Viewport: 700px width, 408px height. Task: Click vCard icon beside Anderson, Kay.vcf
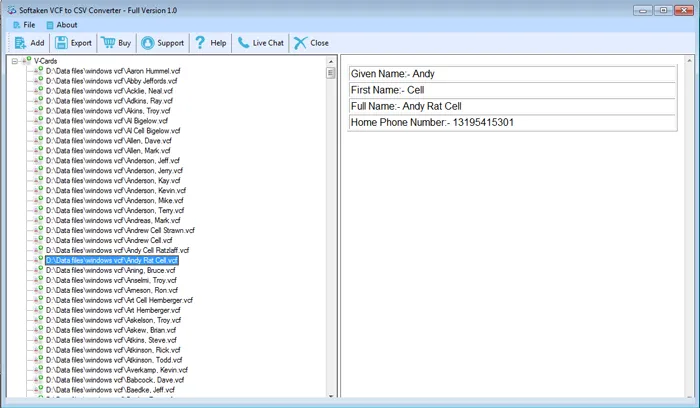[38, 180]
